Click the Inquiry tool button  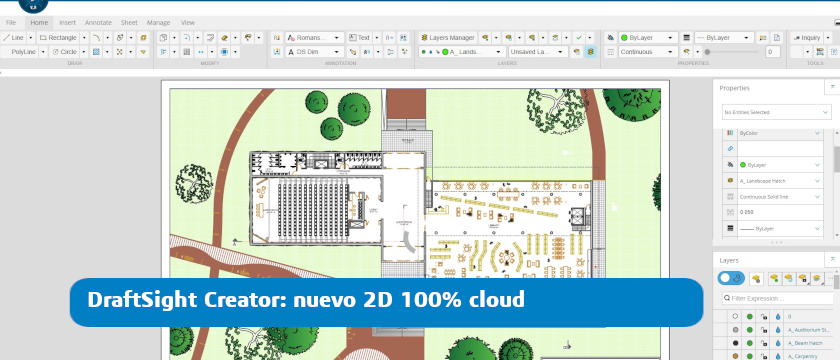point(807,38)
